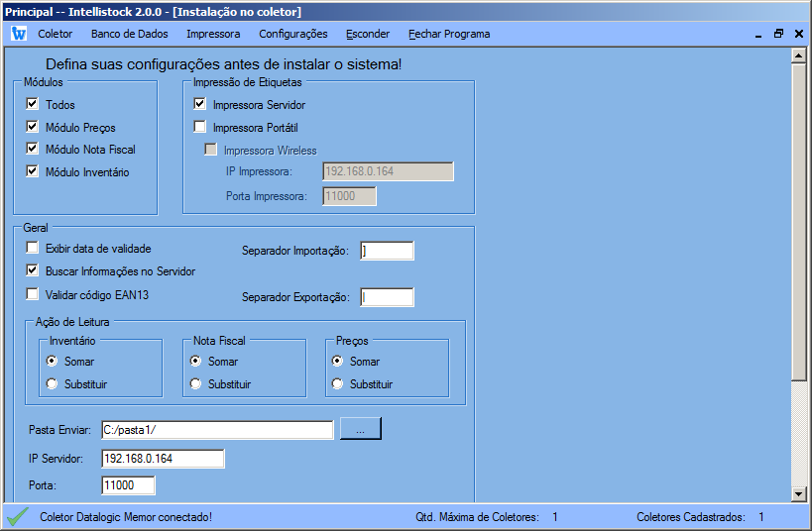Click the 'Coletor Datalogic Memor conectado!' status text
The image size is (812, 531).
click(126, 517)
